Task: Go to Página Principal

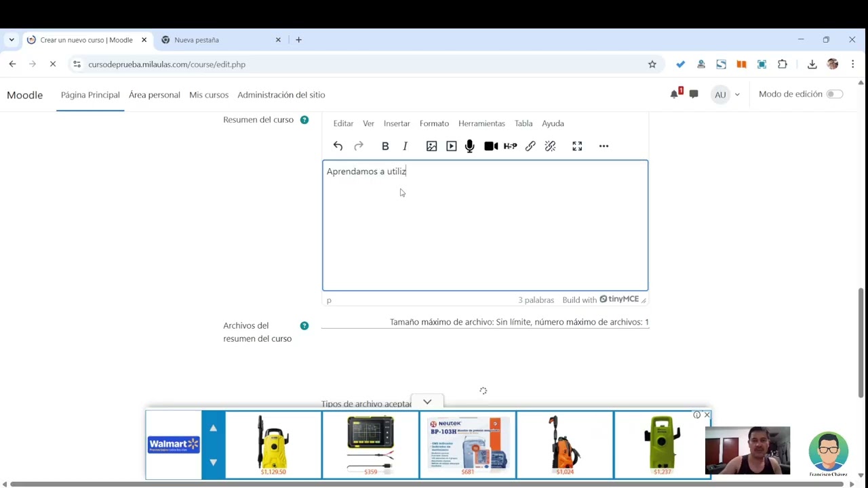Action: tap(90, 95)
